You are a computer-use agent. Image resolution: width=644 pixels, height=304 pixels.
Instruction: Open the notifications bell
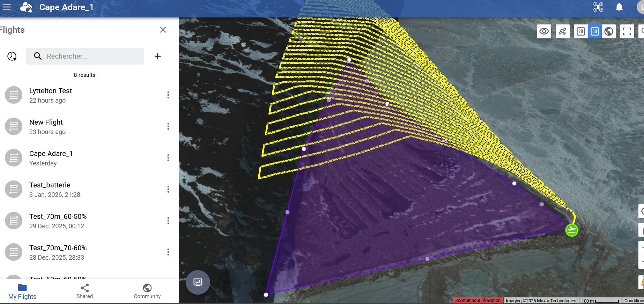[619, 7]
